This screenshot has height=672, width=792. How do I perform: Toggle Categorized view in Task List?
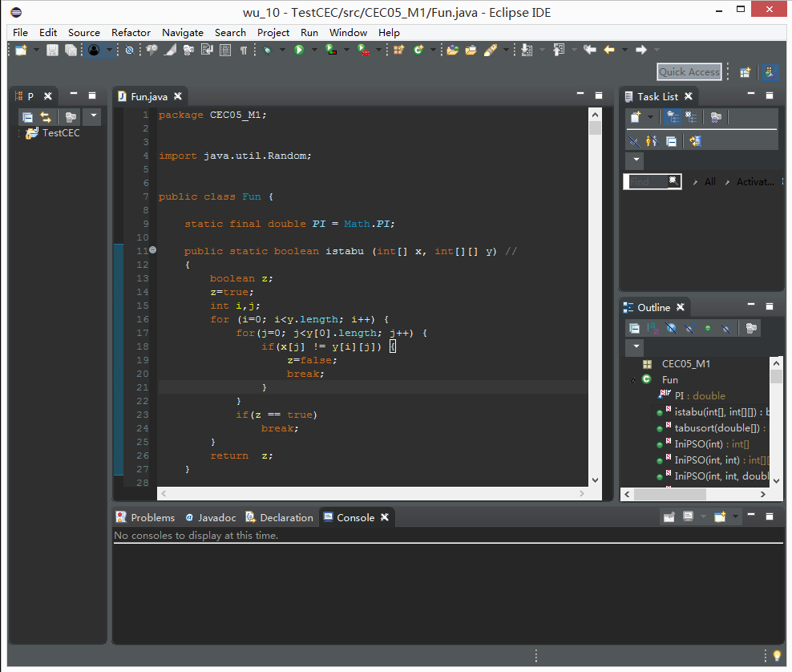click(673, 117)
